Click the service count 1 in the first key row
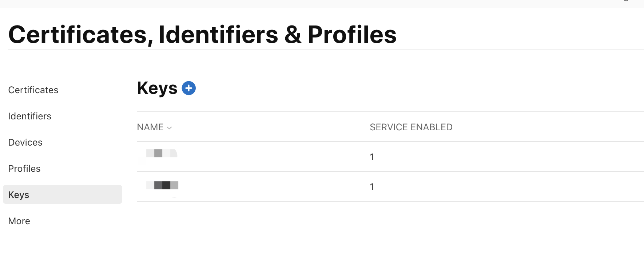Image resolution: width=644 pixels, height=273 pixels. (x=372, y=157)
